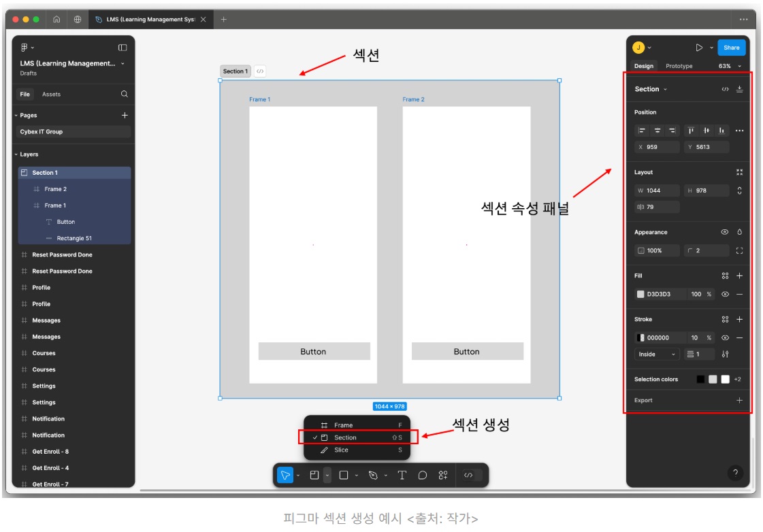This screenshot has width=763, height=532.
Task: Search layers with the magnifier icon
Action: (125, 94)
